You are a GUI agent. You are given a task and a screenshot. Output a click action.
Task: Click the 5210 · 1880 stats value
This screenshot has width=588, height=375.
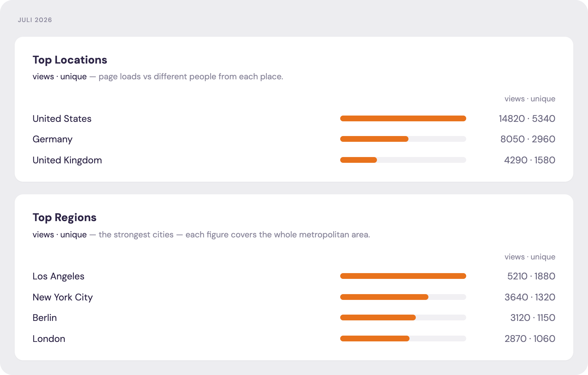531,276
